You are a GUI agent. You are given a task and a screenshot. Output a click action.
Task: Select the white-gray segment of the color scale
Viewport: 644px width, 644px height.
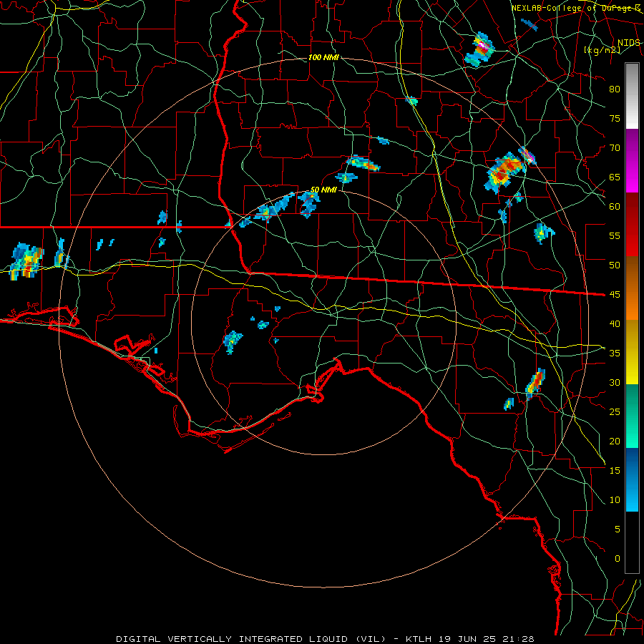coord(632,96)
